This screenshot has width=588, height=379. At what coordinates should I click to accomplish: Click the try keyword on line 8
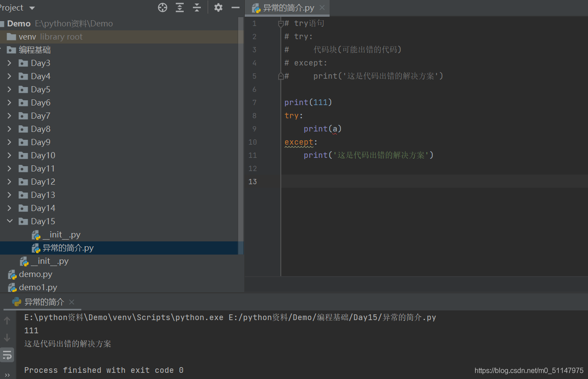(x=291, y=116)
